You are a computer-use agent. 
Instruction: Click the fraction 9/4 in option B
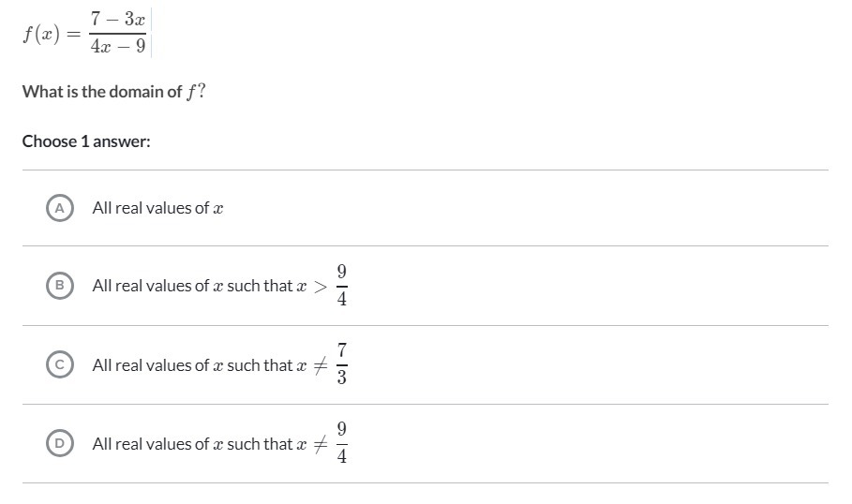coord(342,286)
